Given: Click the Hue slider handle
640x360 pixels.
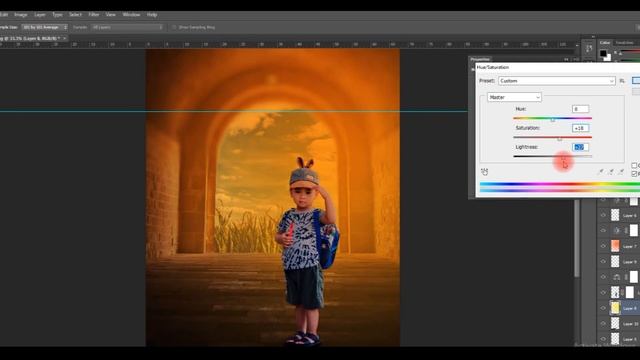Looking at the screenshot, I should click(553, 120).
